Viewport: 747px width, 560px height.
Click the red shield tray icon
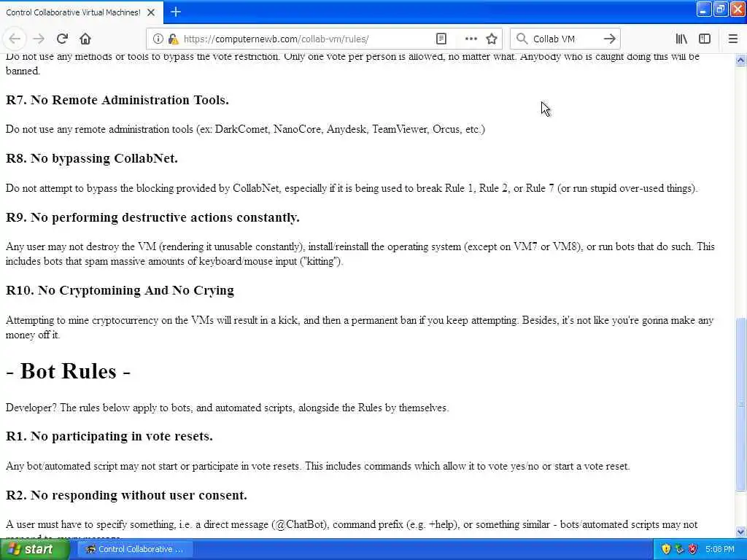(x=693, y=550)
